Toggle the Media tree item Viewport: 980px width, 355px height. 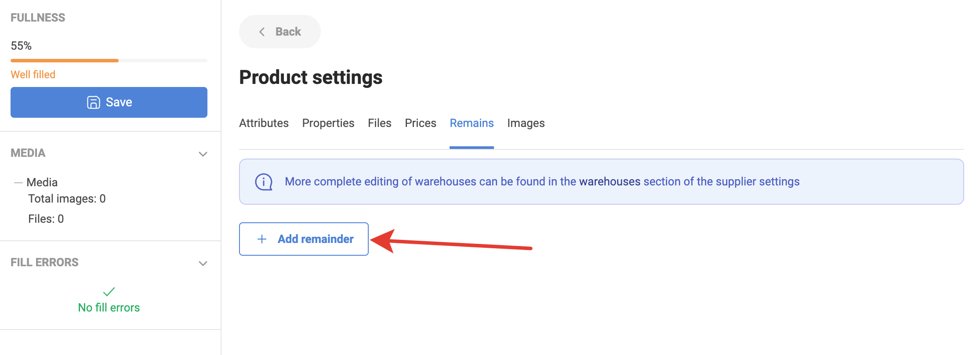point(42,182)
